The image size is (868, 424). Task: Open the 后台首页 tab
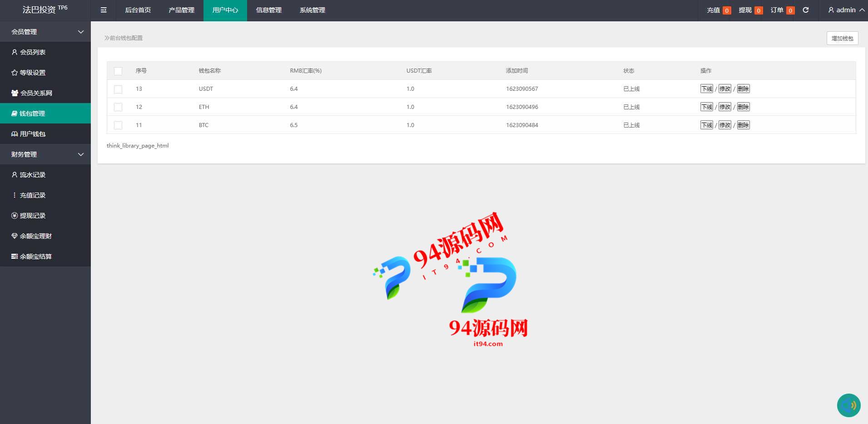[x=138, y=10]
